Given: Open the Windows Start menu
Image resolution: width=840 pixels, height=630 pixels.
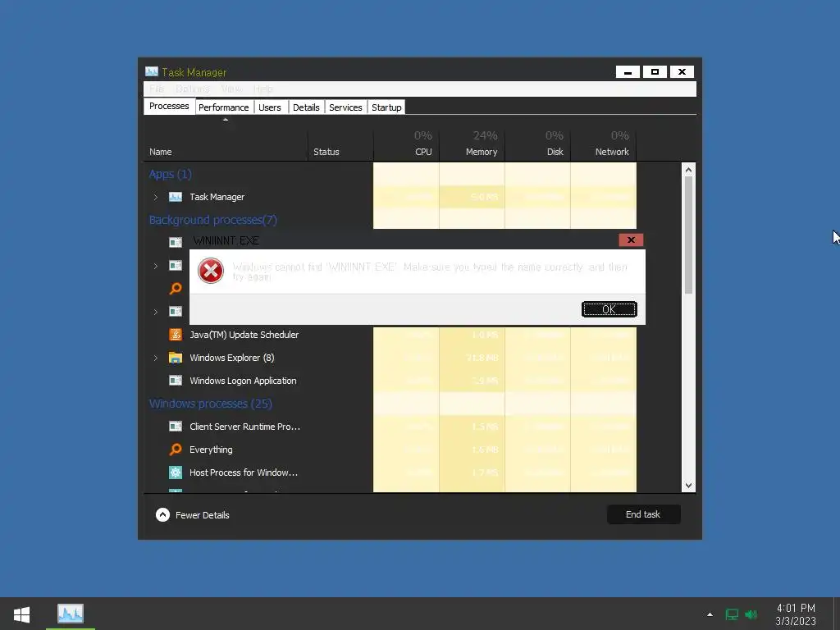Looking at the screenshot, I should [21, 614].
